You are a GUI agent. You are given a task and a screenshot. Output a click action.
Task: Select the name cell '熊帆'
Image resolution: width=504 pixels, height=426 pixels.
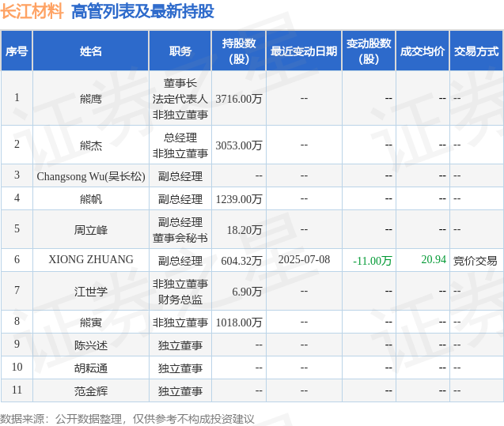tap(91, 199)
